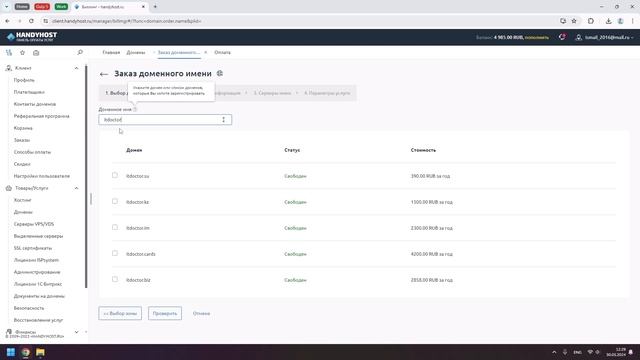Open Chrome from the taskbar
The width and height of the screenshot is (640, 360).
pos(26,352)
